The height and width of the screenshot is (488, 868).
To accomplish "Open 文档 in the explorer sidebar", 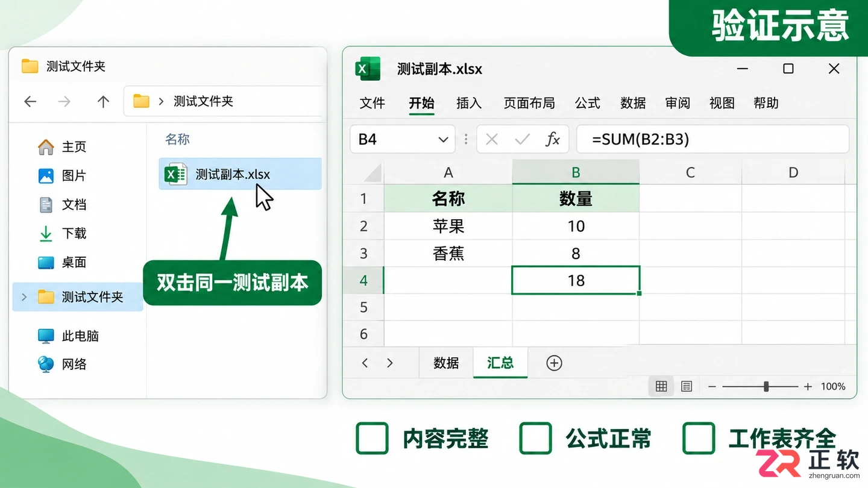I will click(62, 204).
